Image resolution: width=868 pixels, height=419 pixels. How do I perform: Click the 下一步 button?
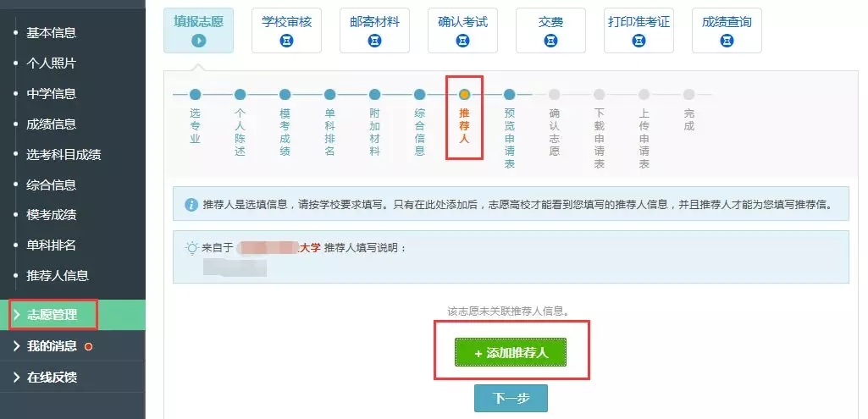[x=510, y=399]
